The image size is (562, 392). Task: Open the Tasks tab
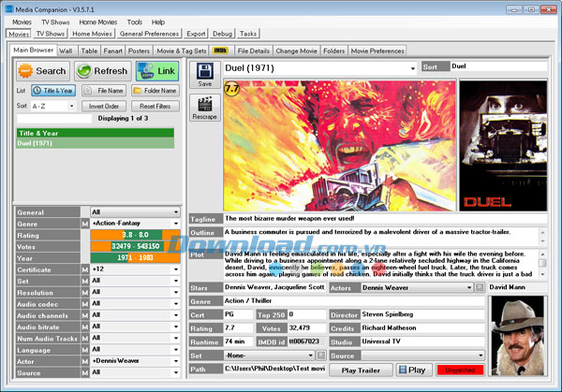point(248,34)
